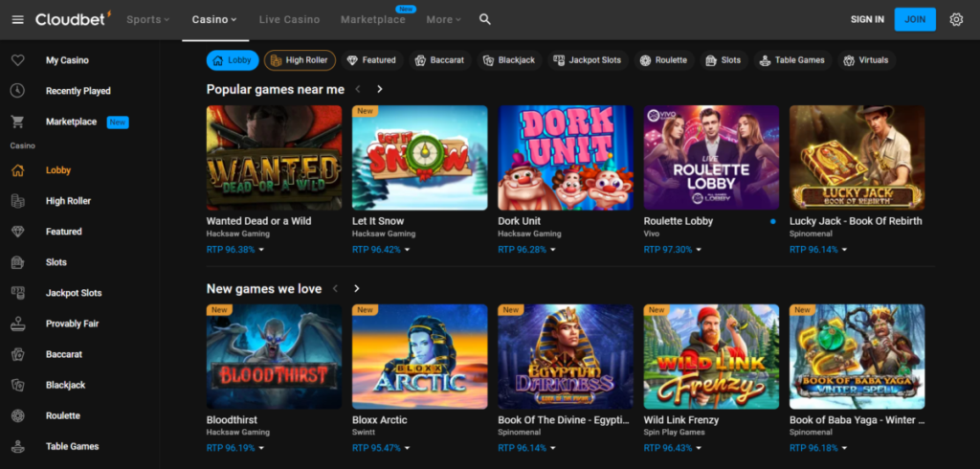This screenshot has height=469, width=980.
Task: Expand RTP 96.28% under Dork Unit
Action: tap(527, 250)
